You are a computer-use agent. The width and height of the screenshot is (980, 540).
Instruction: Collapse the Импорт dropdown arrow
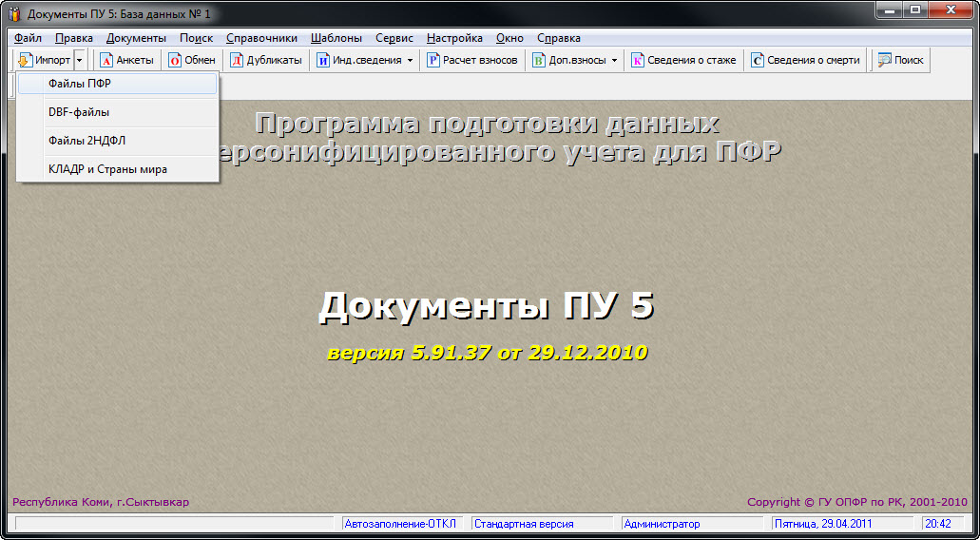click(x=80, y=60)
